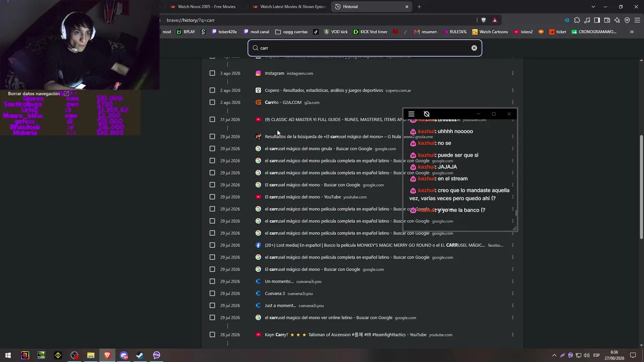
Task: Open more options for the Kayn Carry YouTube entry
Action: coord(513,335)
